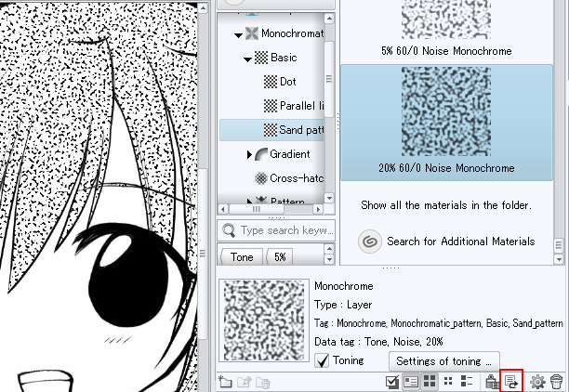Click Show all the materials in the folder
Image resolution: width=569 pixels, height=392 pixels.
446,205
